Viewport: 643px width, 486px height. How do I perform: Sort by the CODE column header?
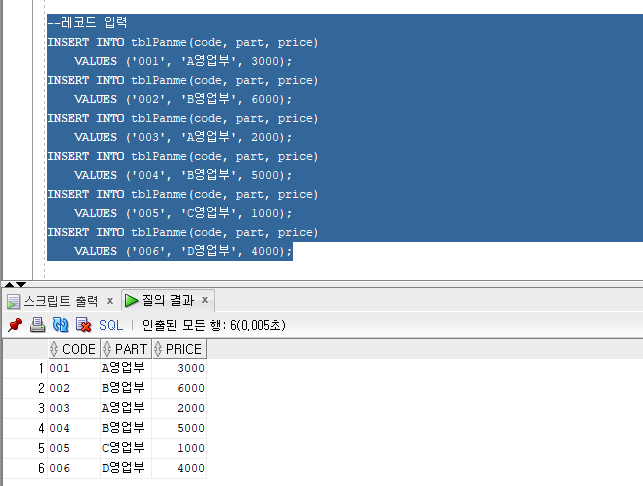(74, 349)
